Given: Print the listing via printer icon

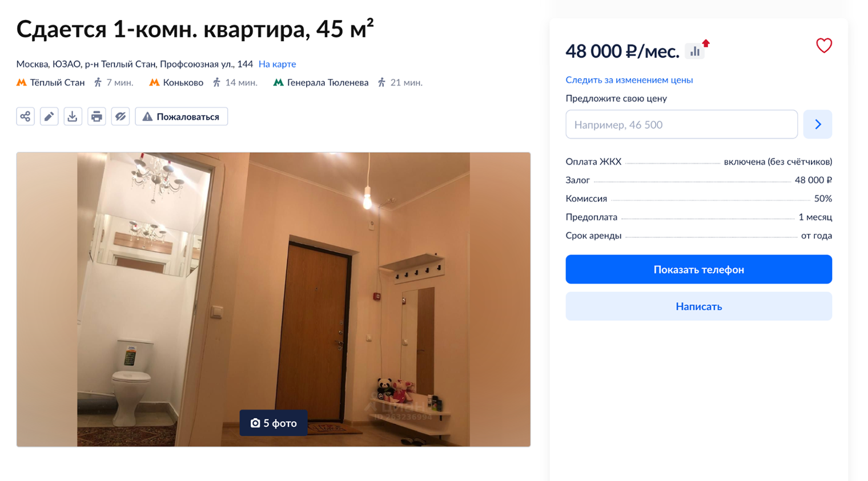Looking at the screenshot, I should click(97, 116).
